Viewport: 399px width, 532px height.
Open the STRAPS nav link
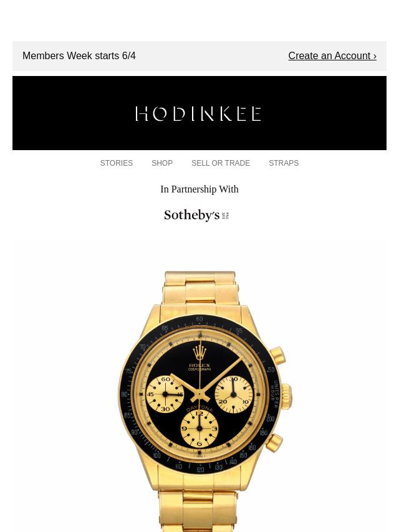coord(284,163)
